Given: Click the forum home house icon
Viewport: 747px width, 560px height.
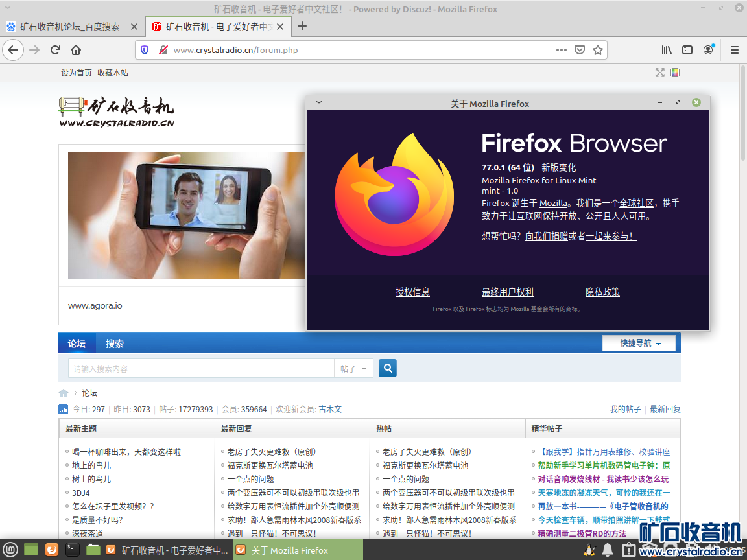Looking at the screenshot, I should [64, 393].
